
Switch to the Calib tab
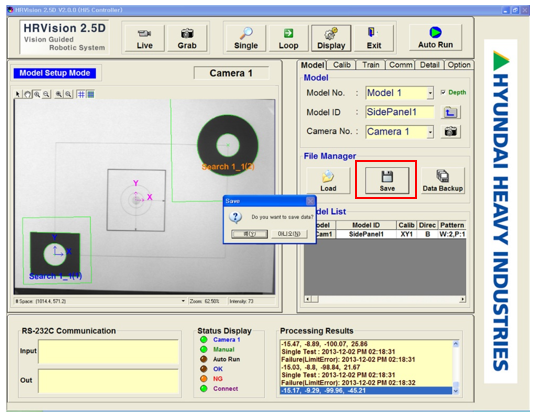(x=342, y=65)
